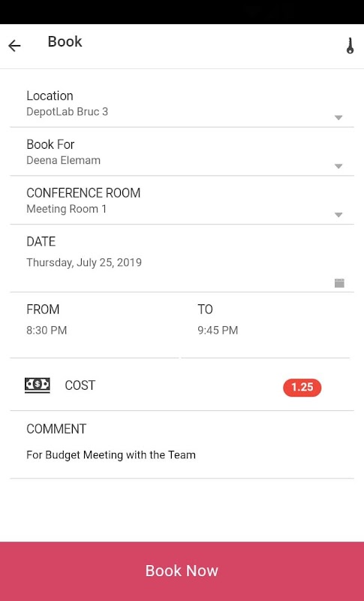The height and width of the screenshot is (601, 364).
Task: Open the date Thursday, July 25, 2019
Action: click(x=84, y=262)
